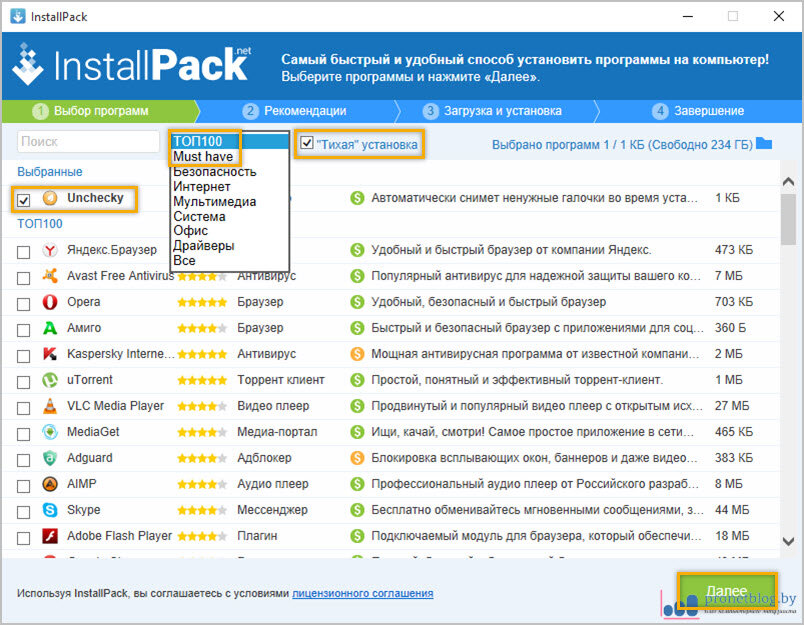Click the orange dollar icon for Adguard
Image resolution: width=804 pixels, height=625 pixels.
[357, 458]
